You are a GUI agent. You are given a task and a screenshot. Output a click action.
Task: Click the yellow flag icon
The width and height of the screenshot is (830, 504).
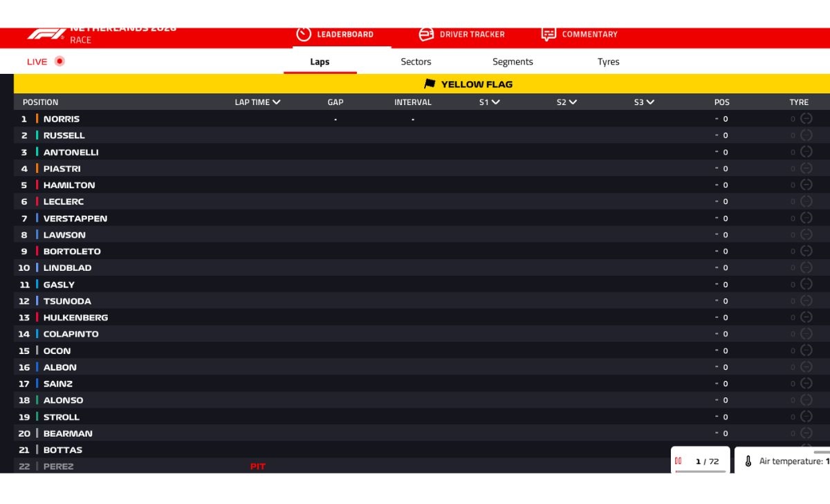(x=430, y=84)
